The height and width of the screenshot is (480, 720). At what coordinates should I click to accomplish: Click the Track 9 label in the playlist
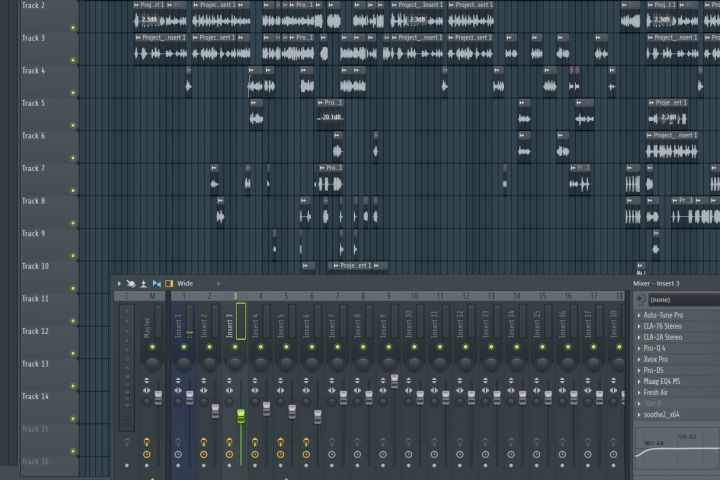tap(34, 233)
